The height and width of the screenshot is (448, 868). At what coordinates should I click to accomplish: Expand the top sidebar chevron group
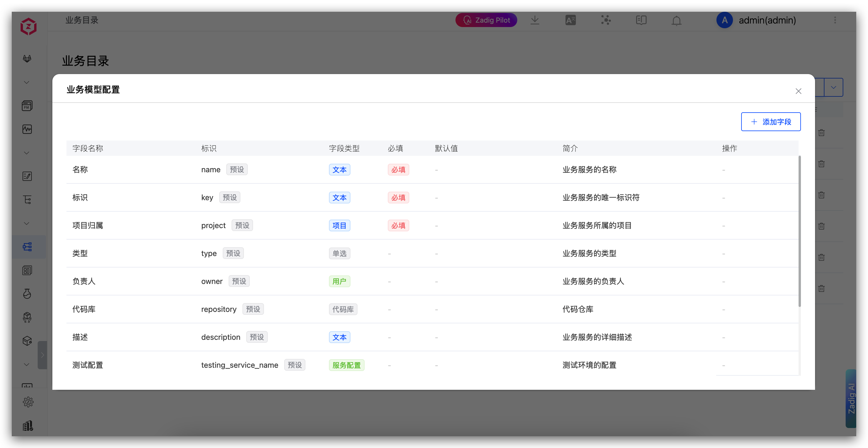26,83
